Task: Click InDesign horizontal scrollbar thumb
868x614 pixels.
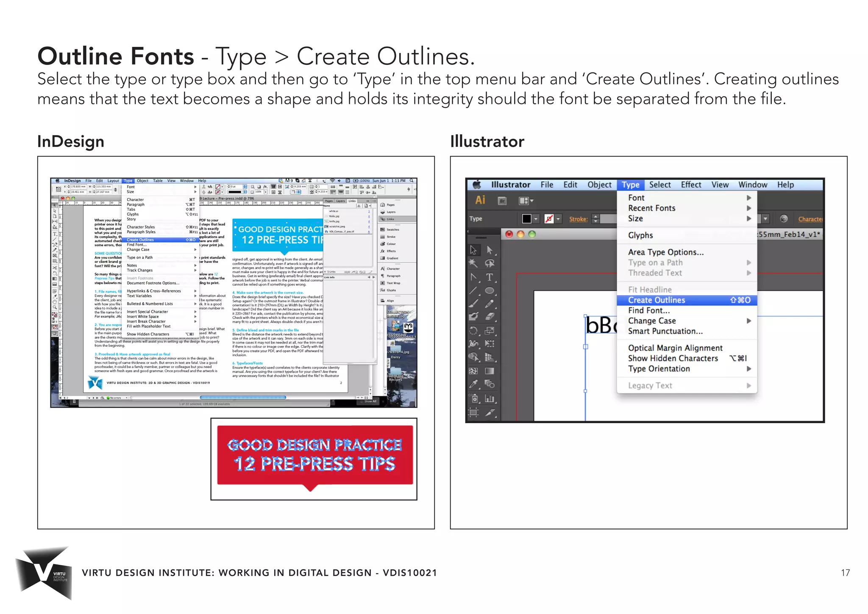Action: click(243, 397)
